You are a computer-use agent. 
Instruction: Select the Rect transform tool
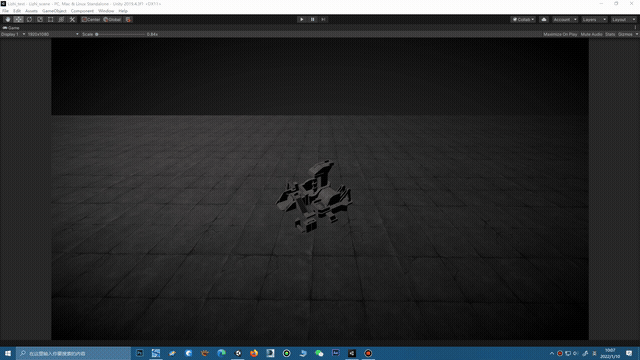pyautogui.click(x=50, y=20)
